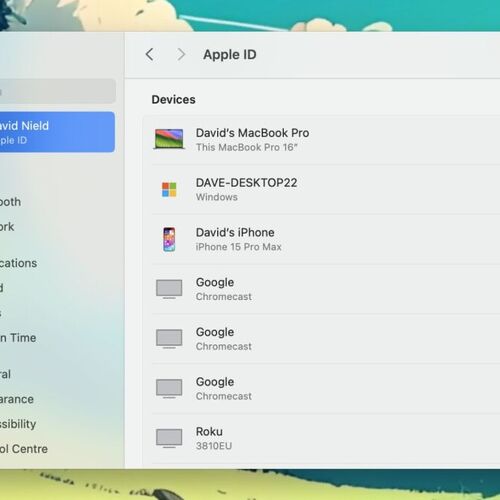The width and height of the screenshot is (500, 500).
Task: Select the David Nield Apple ID sidebar item
Action: click(57, 132)
